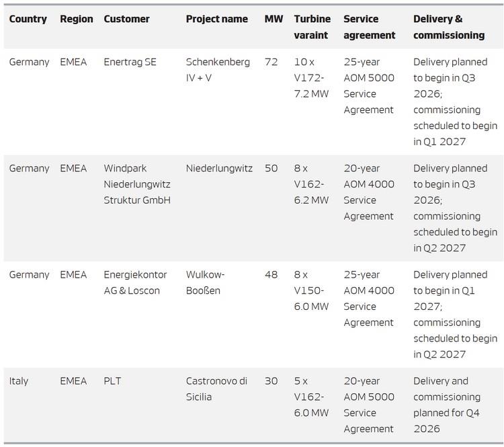Click the 8 x V150-6.0 MW turbine cell
This screenshot has height=447, width=504.
[x=312, y=290]
